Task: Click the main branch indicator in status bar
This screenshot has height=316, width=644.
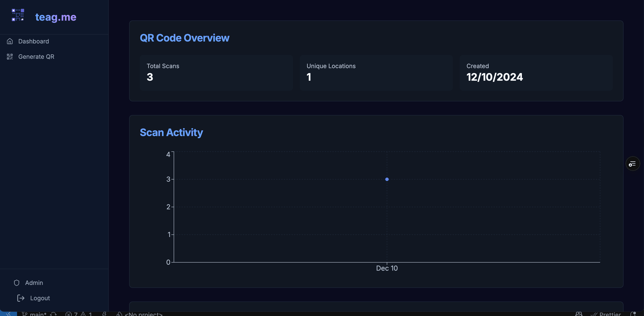Action: (35, 314)
